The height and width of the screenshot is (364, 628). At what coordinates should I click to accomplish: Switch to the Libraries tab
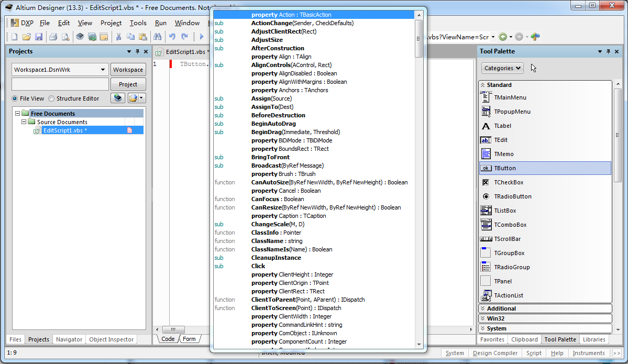[x=594, y=339]
